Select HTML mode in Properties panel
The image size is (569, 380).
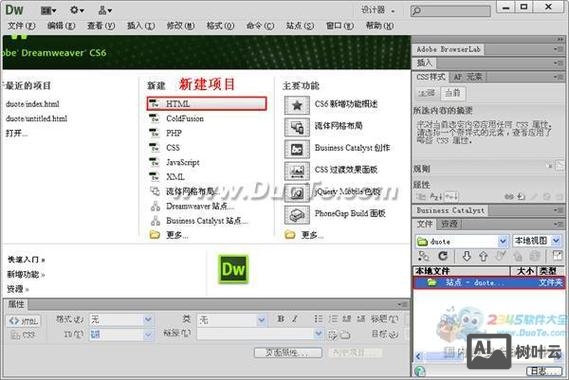[24, 321]
